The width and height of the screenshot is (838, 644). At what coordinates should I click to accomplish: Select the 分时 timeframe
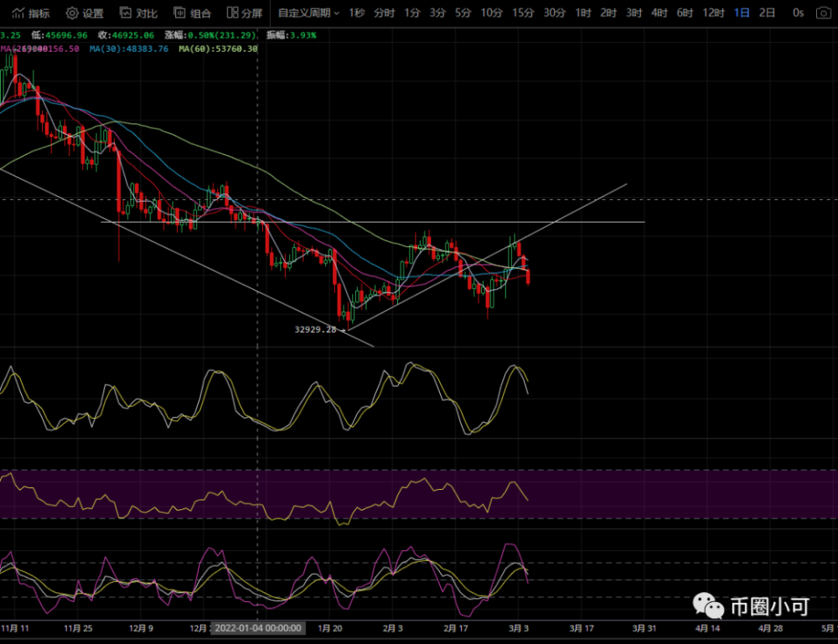click(385, 13)
